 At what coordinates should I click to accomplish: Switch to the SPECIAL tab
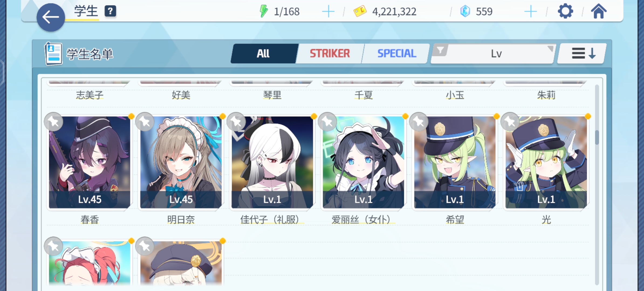tap(396, 53)
